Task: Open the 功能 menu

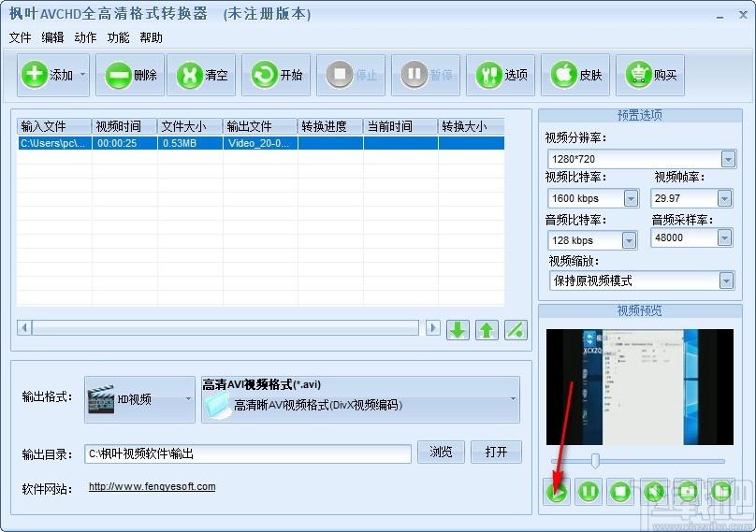Action: pyautogui.click(x=118, y=37)
